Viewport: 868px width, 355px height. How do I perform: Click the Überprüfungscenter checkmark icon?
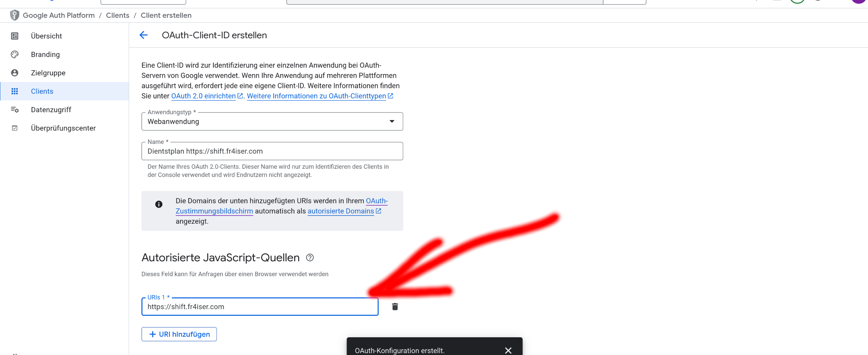click(x=15, y=128)
